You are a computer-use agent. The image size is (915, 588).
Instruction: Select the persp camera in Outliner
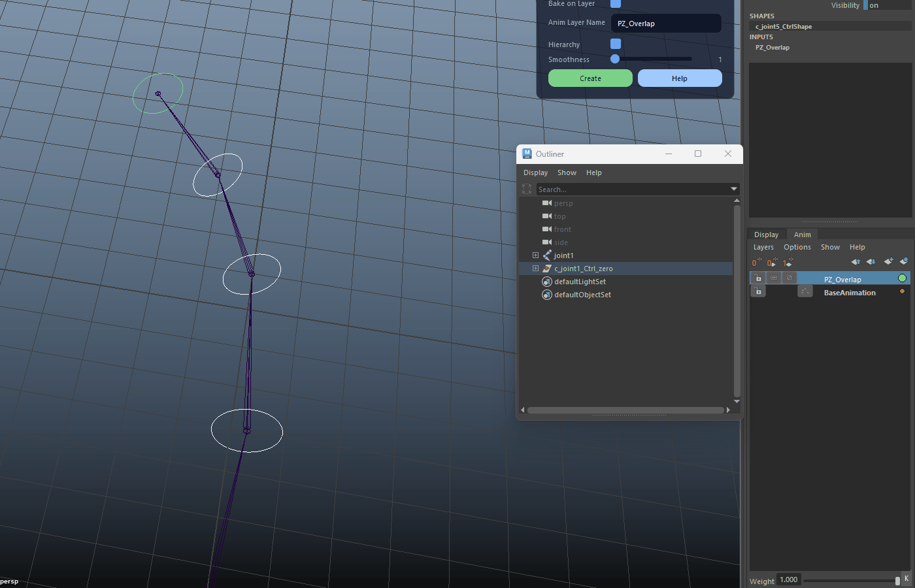(x=563, y=203)
